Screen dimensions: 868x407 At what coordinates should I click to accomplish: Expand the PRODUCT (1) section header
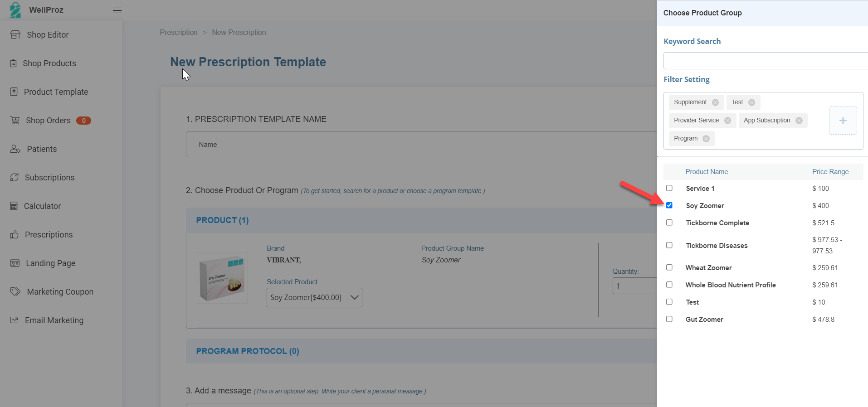click(421, 220)
